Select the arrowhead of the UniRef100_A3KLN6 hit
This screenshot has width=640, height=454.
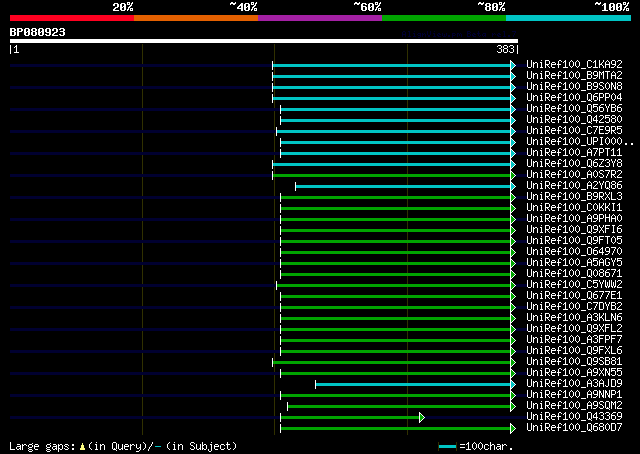[x=513, y=318]
